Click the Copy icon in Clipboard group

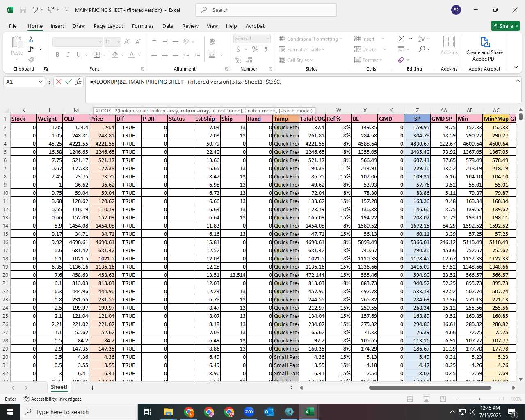point(31,49)
